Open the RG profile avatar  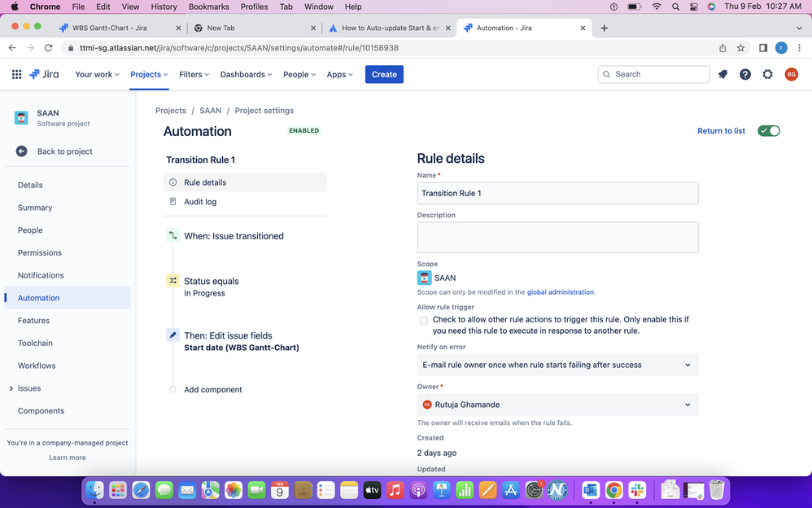pos(791,74)
